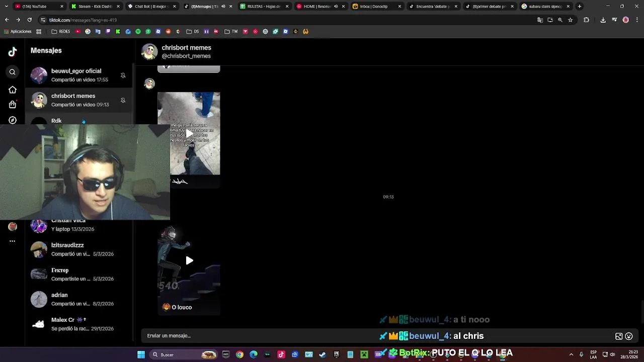Image resolution: width=644 pixels, height=362 pixels.
Task: Open the Chrome extensions puzzle icon
Action: 586,20
